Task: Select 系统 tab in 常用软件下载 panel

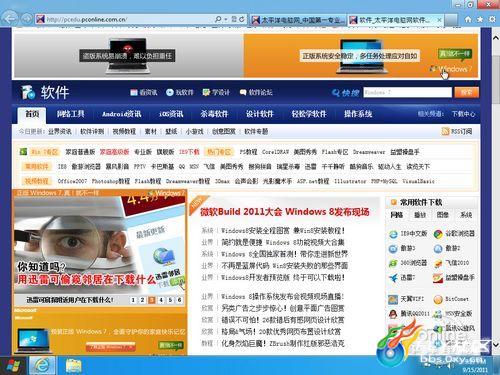Action: tap(466, 215)
